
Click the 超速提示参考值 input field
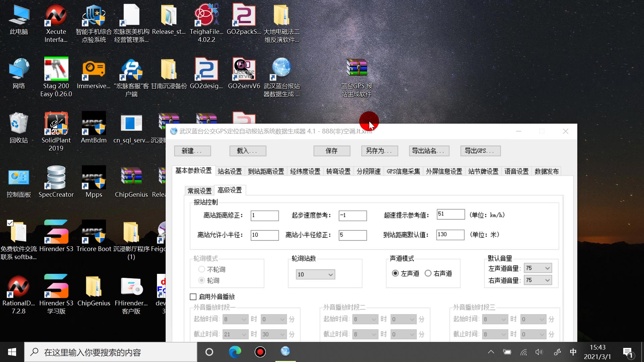coord(451,214)
